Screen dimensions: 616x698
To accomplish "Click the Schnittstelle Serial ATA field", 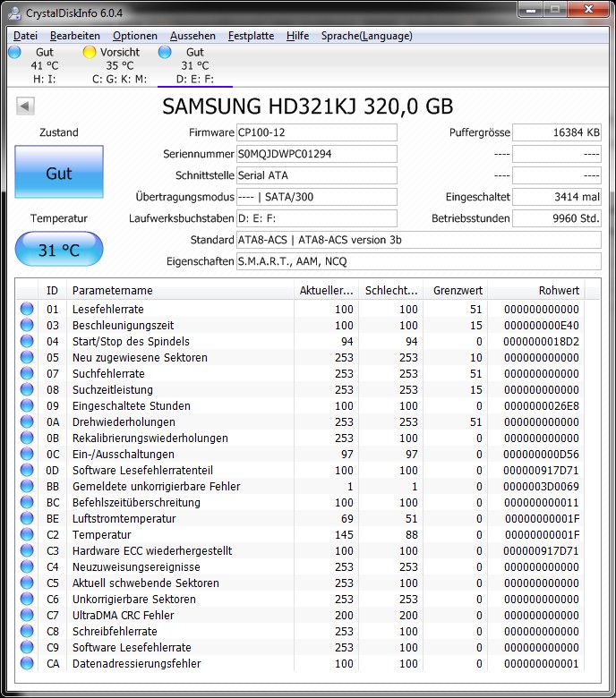I will click(317, 175).
